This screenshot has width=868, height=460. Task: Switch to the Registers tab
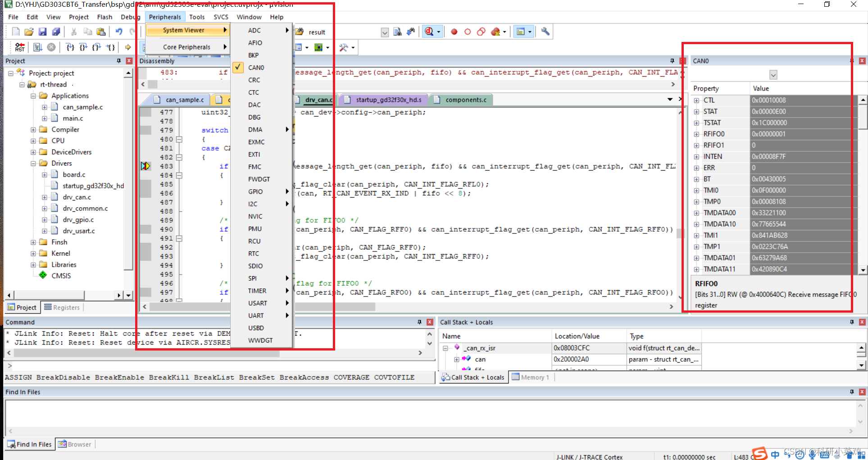coord(62,307)
